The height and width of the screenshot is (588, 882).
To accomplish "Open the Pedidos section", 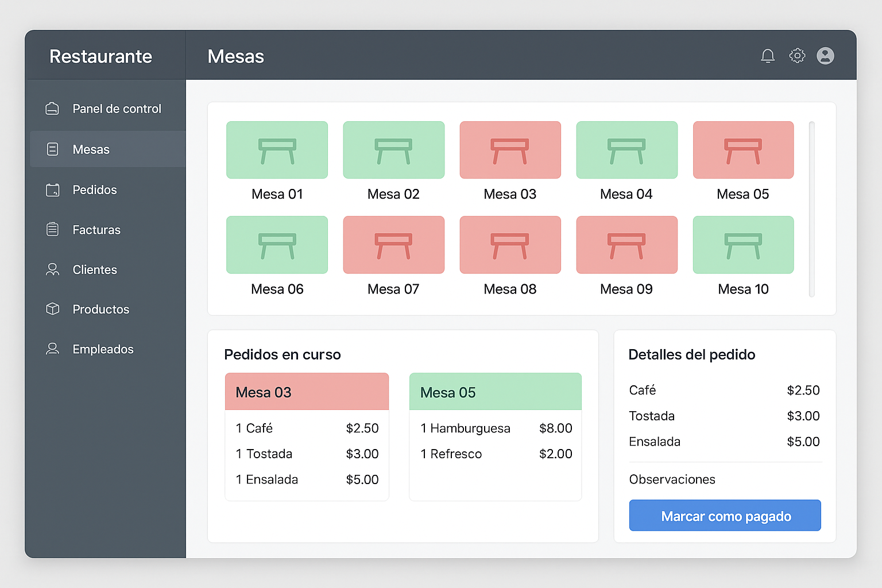I will click(108, 189).
